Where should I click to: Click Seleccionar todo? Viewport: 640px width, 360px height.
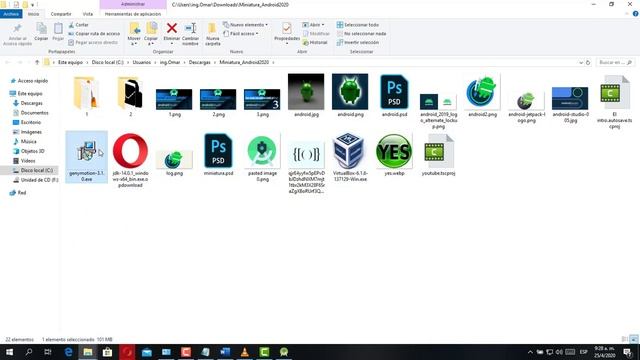pyautogui.click(x=358, y=25)
